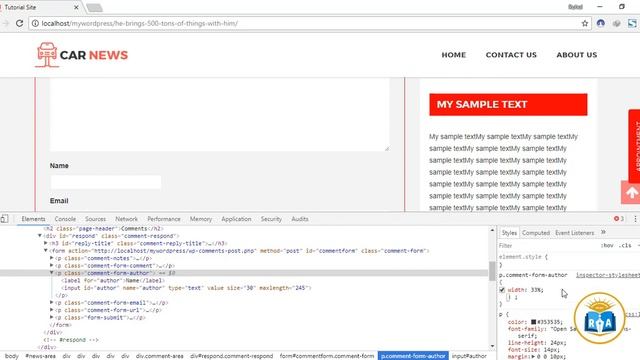Open the Performance tab
Screen dimensions: 640x360
164,219
